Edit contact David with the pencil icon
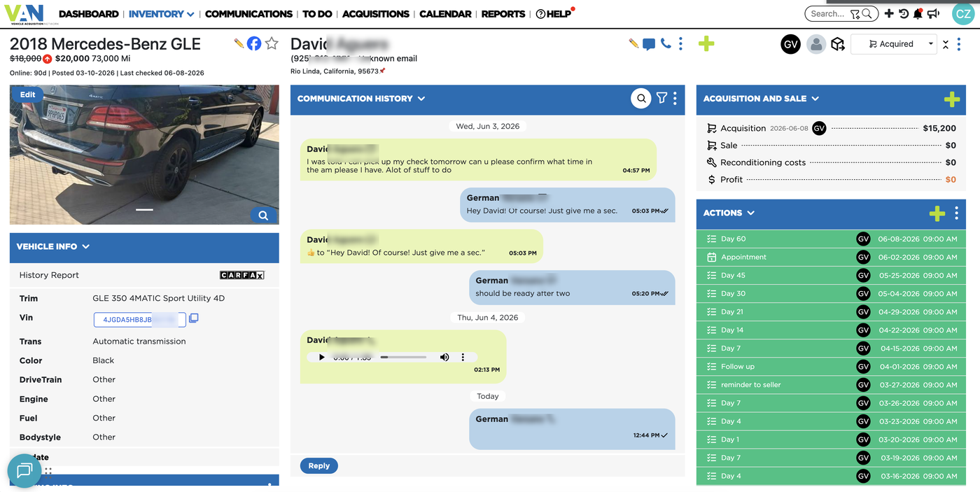Viewport: 980px width, 492px height. coord(633,43)
